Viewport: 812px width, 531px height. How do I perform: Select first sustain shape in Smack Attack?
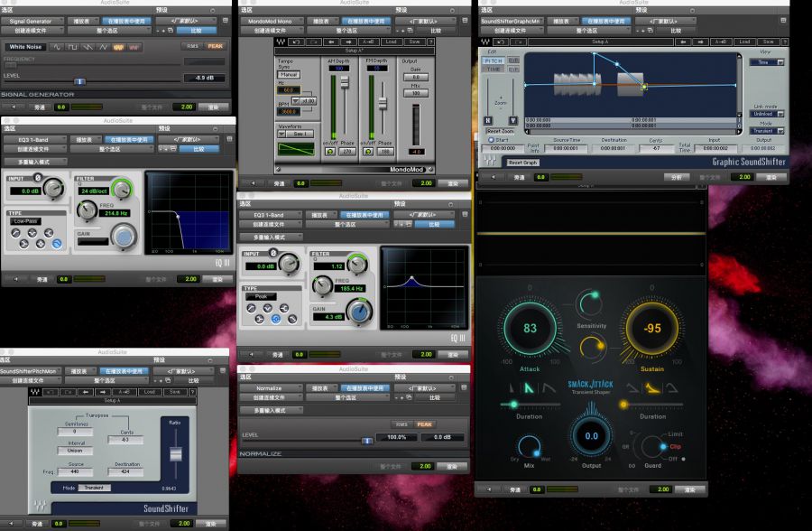point(632,387)
